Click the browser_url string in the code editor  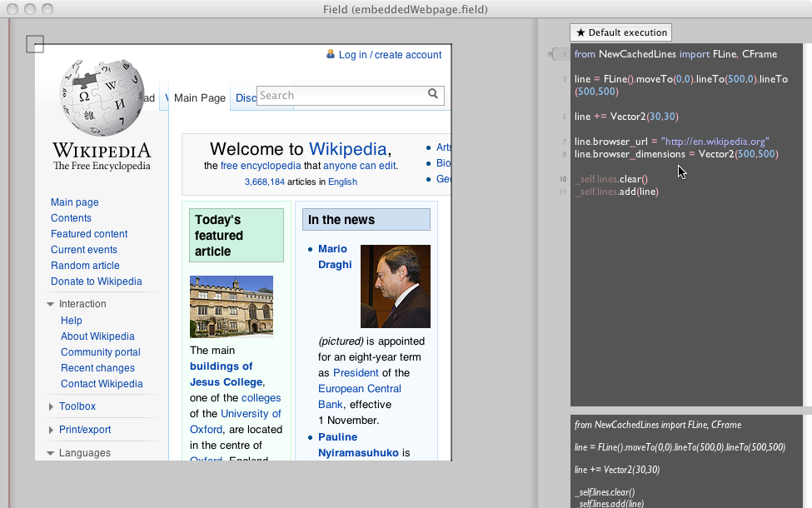(715, 142)
